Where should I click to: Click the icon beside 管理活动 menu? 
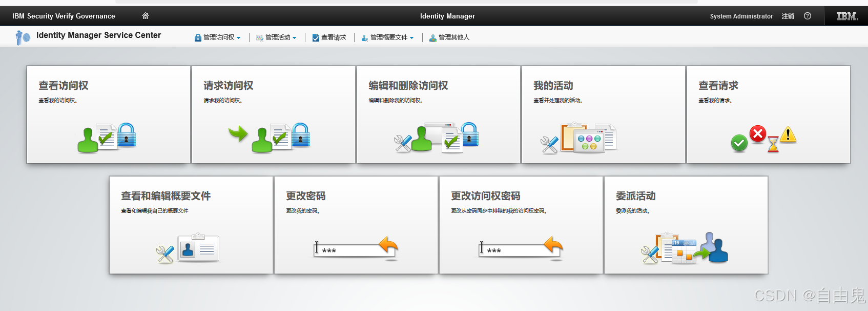[260, 37]
